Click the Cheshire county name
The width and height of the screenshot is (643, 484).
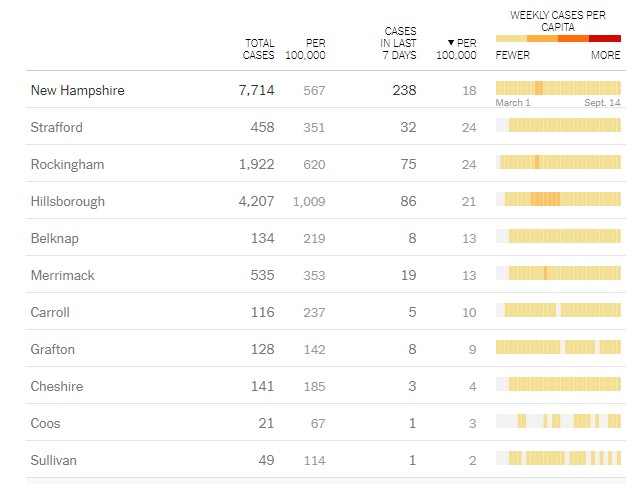(x=57, y=387)
